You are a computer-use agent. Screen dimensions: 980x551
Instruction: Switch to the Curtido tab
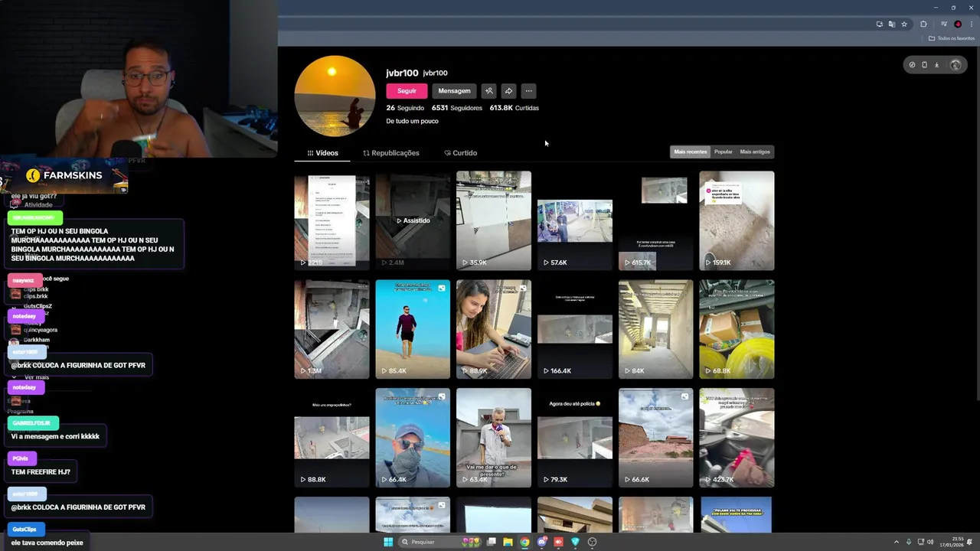(460, 153)
